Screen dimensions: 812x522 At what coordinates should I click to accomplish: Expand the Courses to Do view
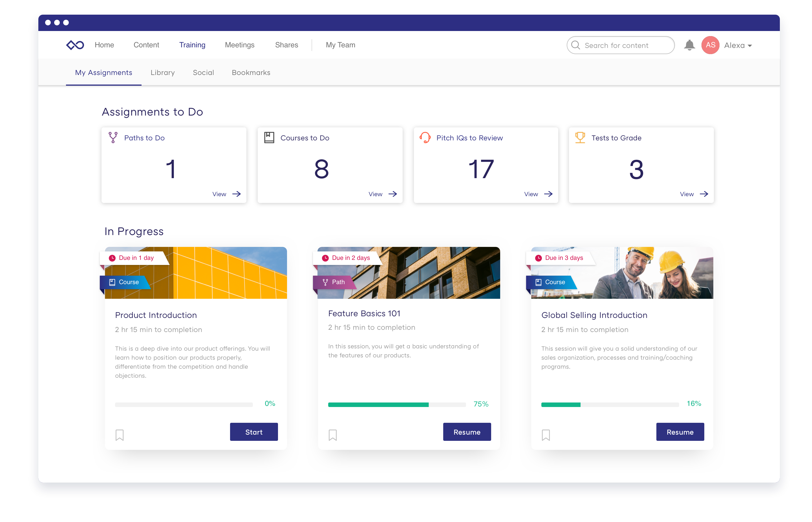[381, 194]
